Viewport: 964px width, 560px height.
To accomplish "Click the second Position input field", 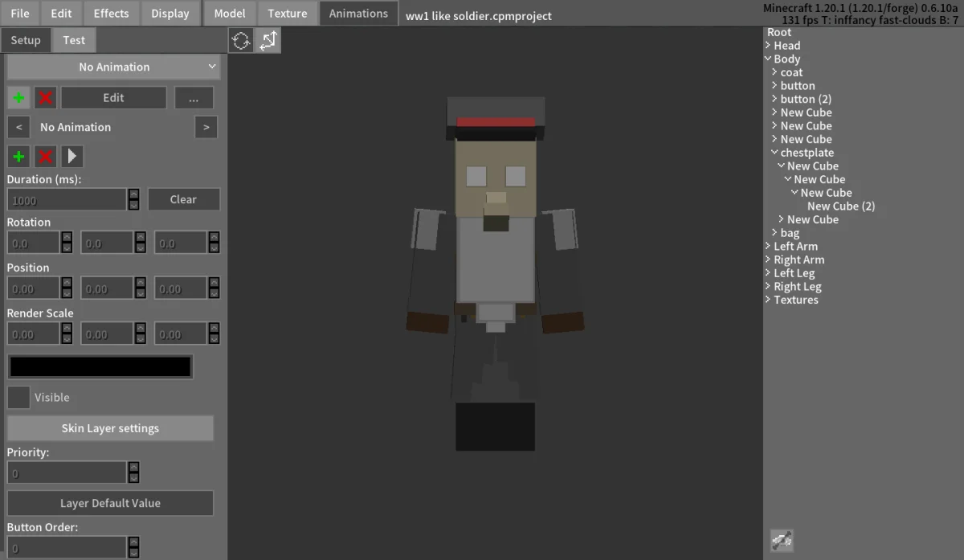I will (x=108, y=288).
